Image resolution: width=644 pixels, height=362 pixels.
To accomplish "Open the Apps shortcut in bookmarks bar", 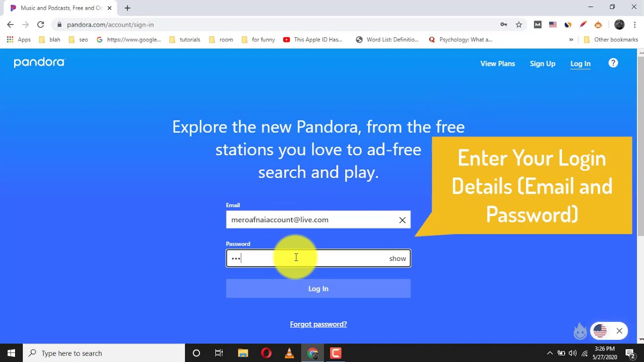I will click(19, 40).
